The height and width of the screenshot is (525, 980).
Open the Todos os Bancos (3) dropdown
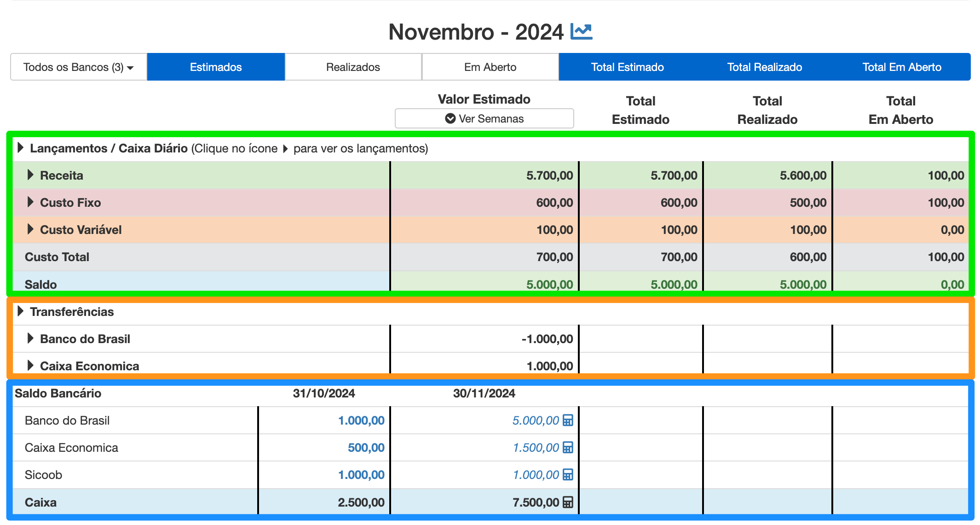79,67
